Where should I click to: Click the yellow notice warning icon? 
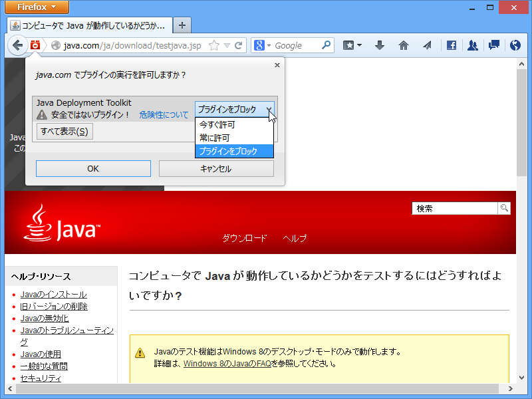[x=140, y=353]
